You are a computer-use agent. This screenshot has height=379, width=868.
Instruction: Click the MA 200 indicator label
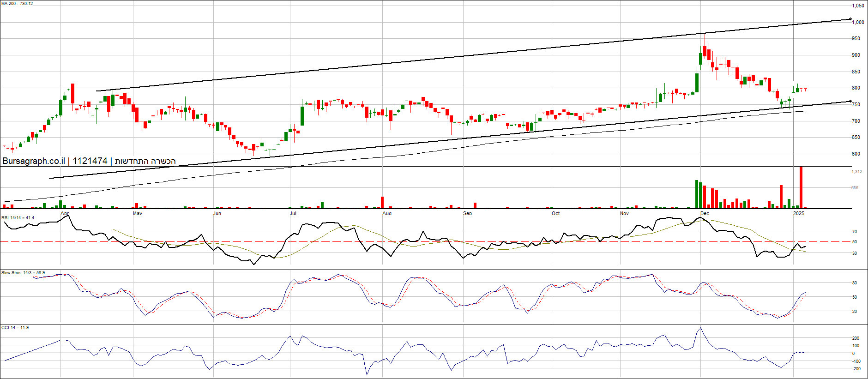coord(17,4)
